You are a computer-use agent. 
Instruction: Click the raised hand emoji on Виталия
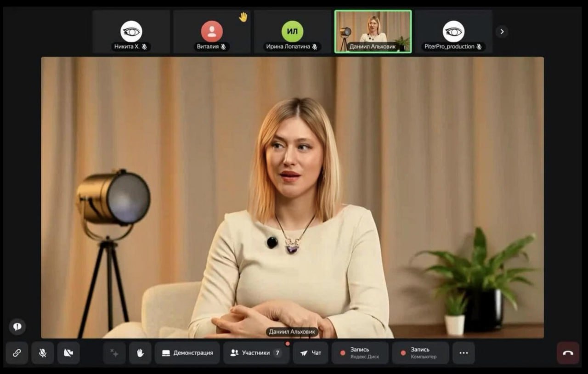243,17
